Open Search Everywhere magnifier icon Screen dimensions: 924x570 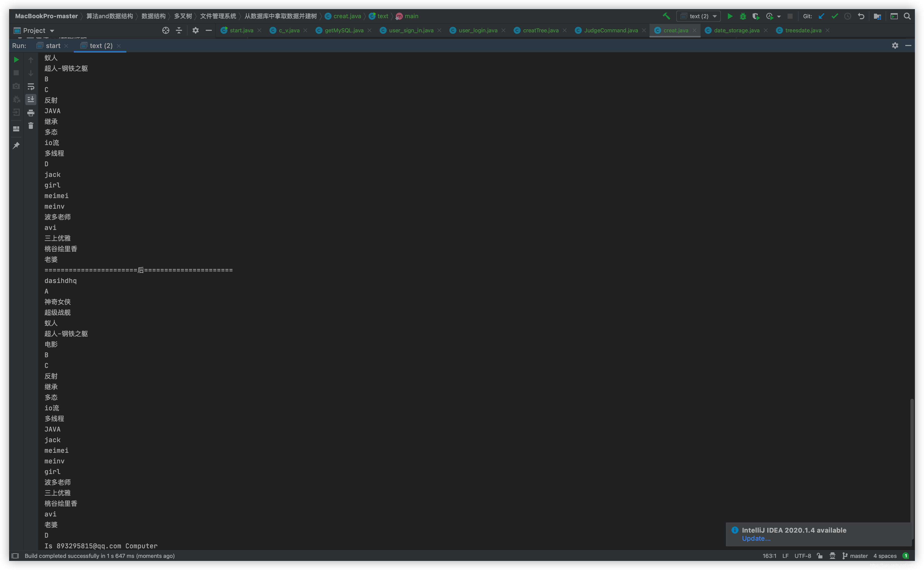[907, 16]
